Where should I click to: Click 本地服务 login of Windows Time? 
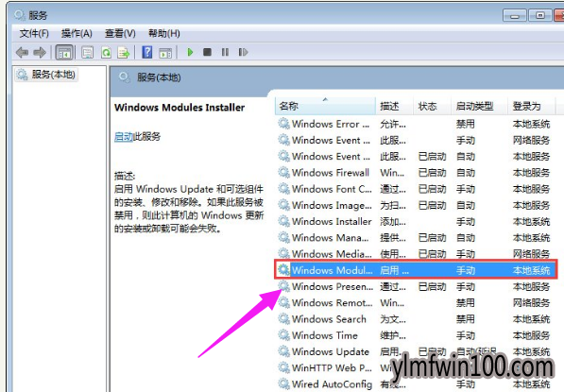click(531, 335)
